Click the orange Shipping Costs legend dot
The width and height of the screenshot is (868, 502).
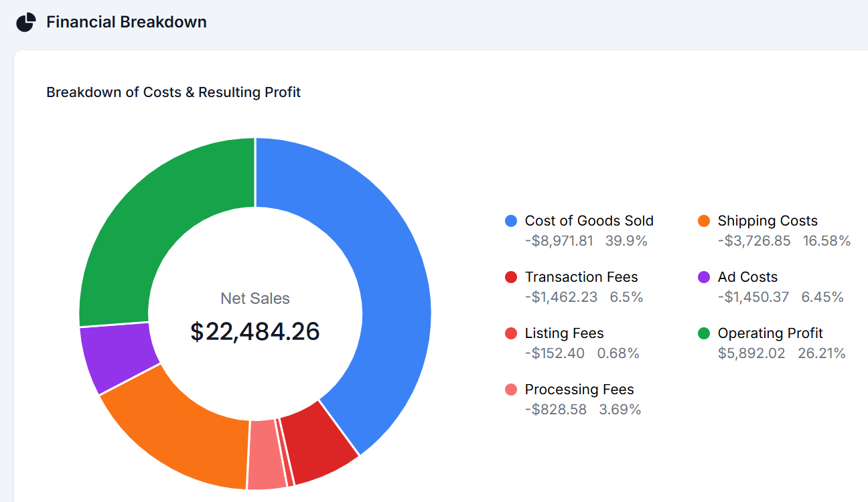(704, 221)
